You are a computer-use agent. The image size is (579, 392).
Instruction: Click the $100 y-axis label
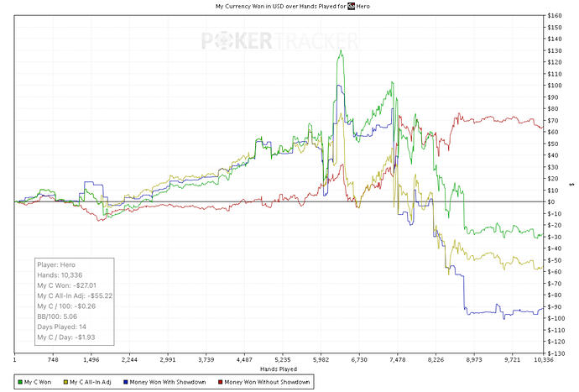pyautogui.click(x=555, y=86)
